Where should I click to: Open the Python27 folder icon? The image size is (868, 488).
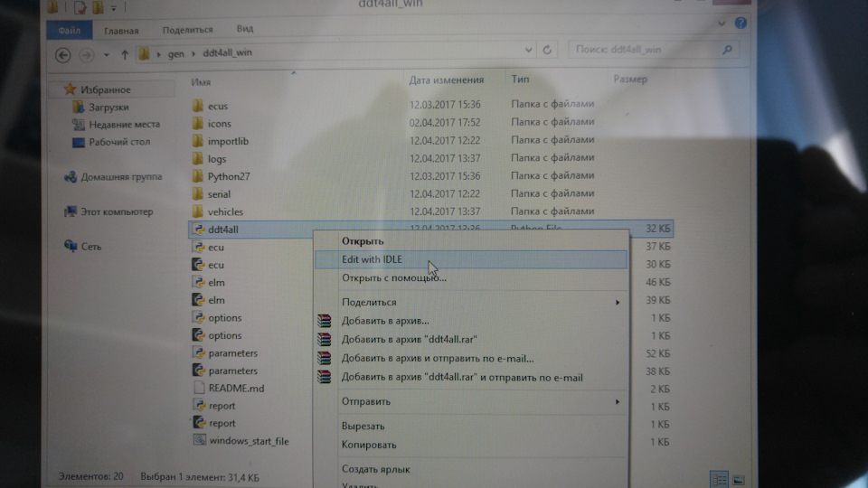coord(197,176)
